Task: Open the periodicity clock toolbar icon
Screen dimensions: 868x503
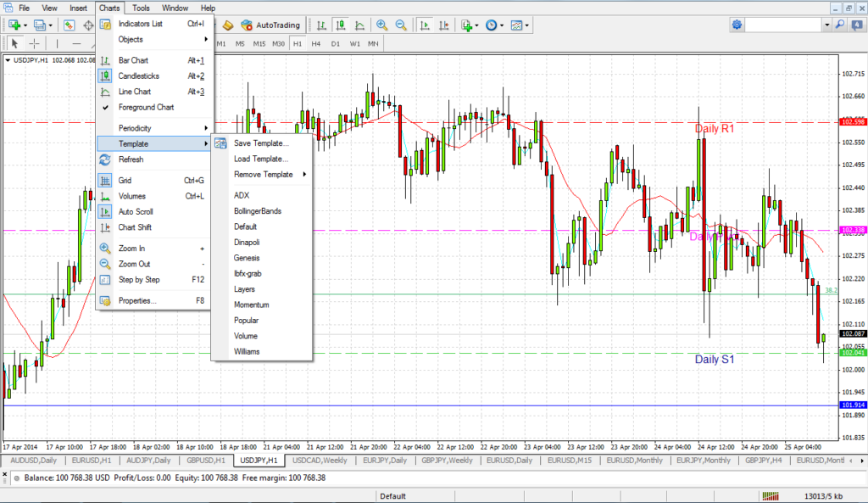Action: click(x=491, y=25)
